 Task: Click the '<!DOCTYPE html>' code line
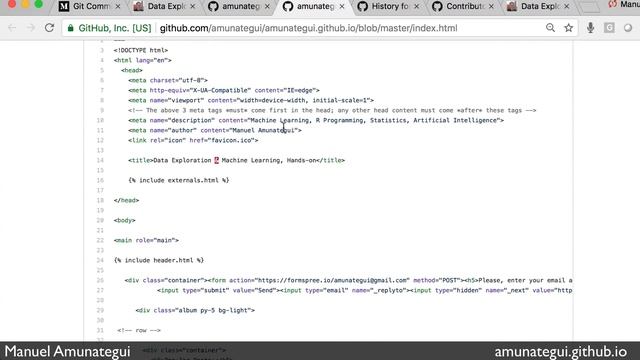[x=141, y=50]
